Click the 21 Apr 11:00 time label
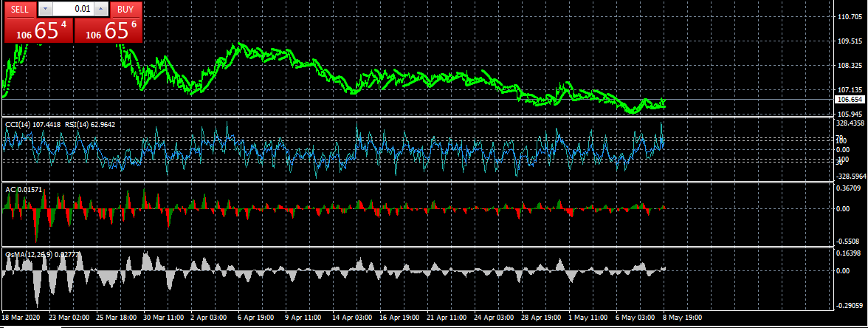Image resolution: width=868 pixels, height=328 pixels. point(446,318)
